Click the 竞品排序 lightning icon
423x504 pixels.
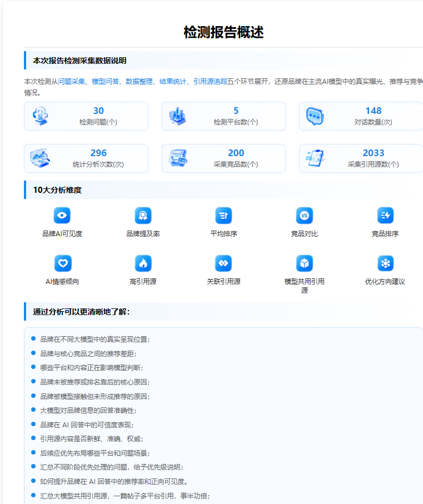pos(385,216)
